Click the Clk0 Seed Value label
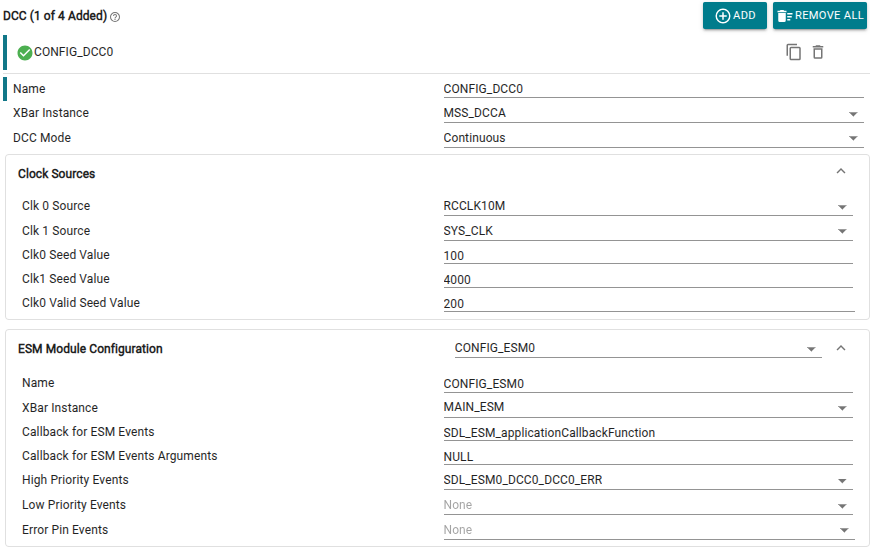The height and width of the screenshot is (555, 876). [66, 254]
